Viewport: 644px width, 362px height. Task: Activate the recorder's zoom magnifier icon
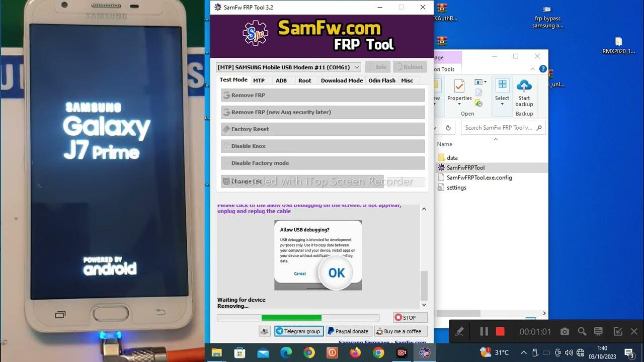pyautogui.click(x=582, y=331)
